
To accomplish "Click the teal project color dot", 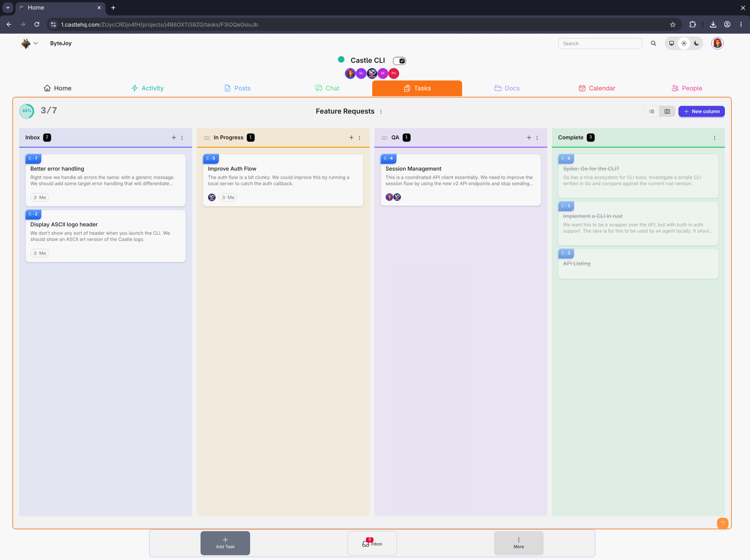I will tap(341, 60).
